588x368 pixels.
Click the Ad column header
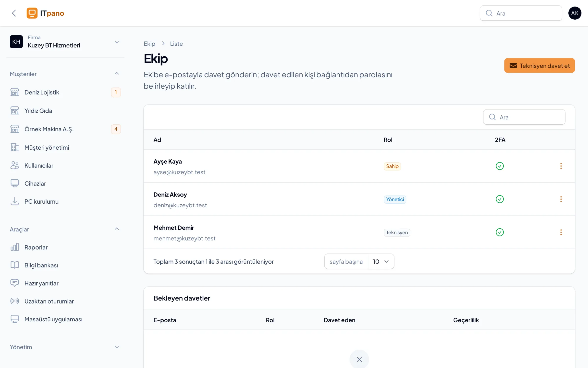pos(157,140)
